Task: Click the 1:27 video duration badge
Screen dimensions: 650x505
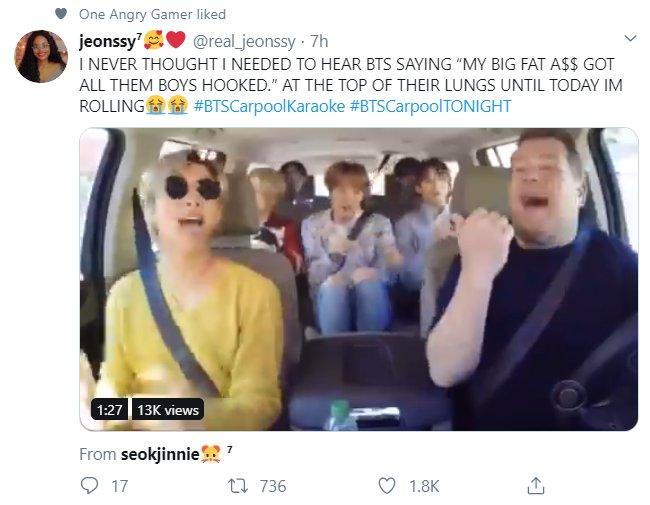Action: pyautogui.click(x=108, y=410)
